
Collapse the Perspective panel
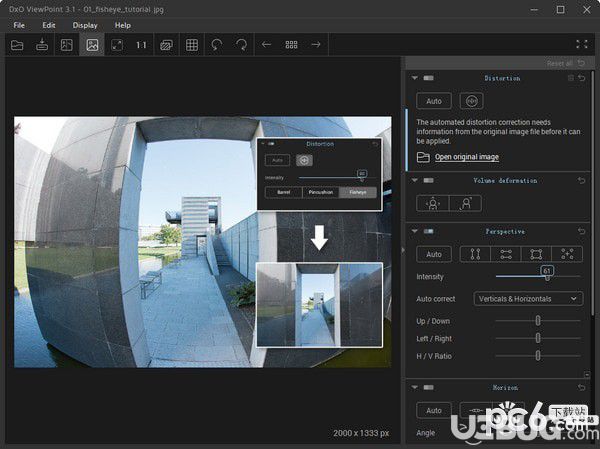pyautogui.click(x=414, y=231)
